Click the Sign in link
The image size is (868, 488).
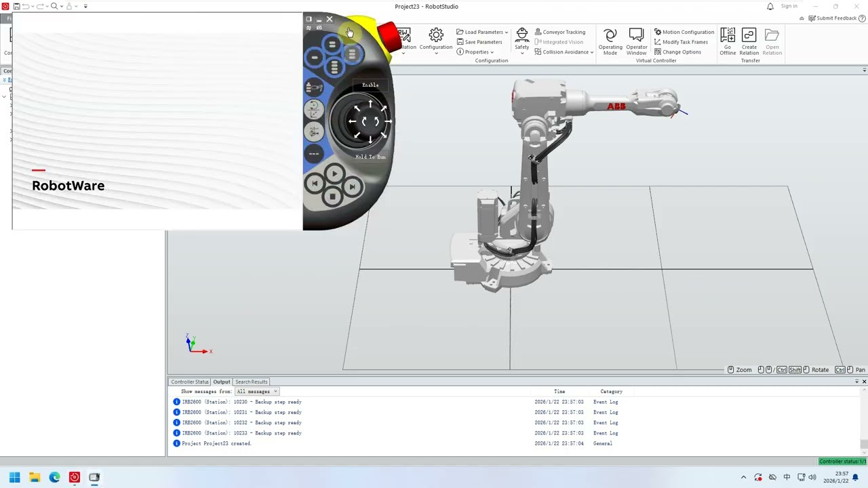(x=789, y=6)
